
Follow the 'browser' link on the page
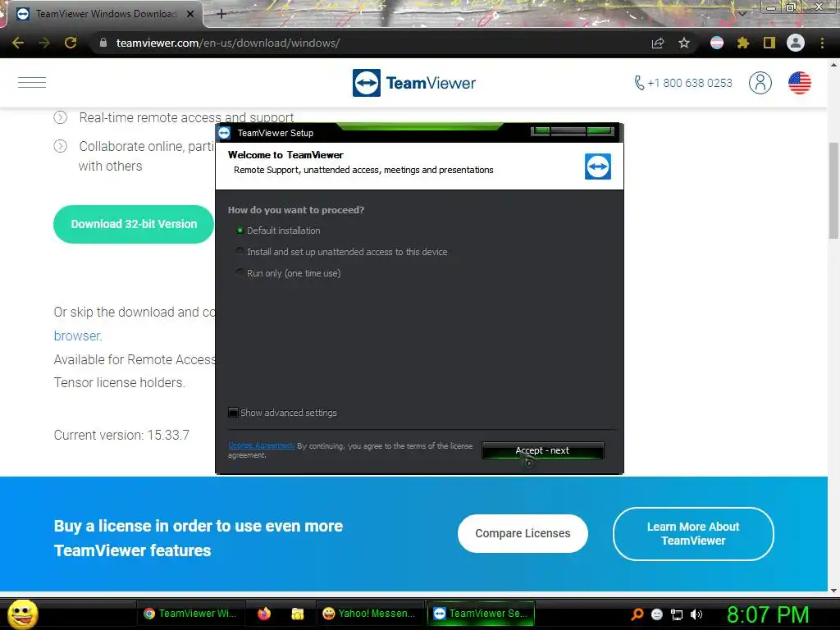click(x=78, y=336)
